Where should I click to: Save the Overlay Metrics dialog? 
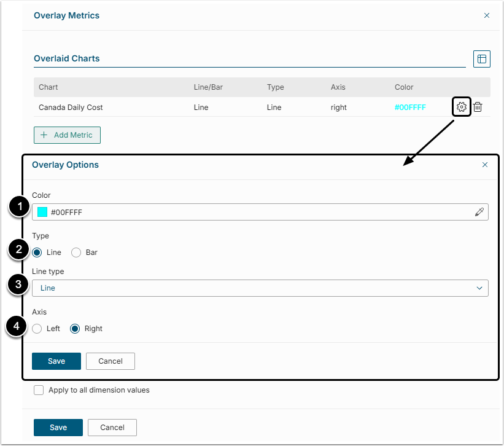[58, 428]
